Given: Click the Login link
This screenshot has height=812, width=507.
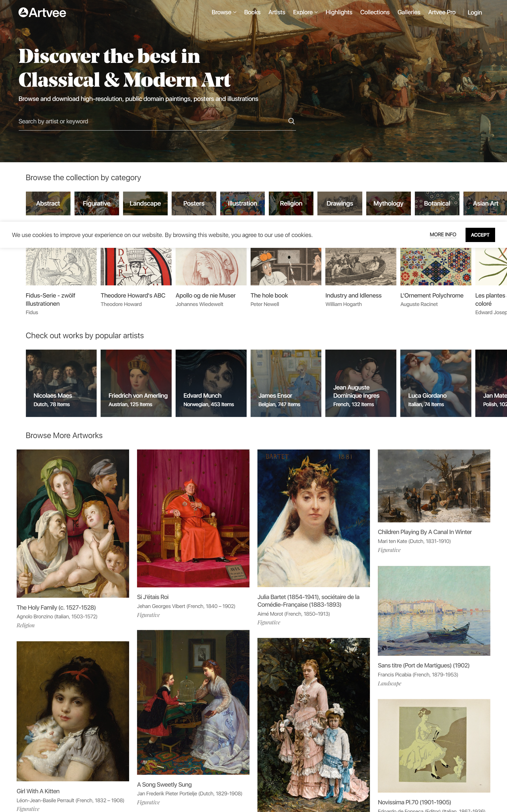Looking at the screenshot, I should point(475,12).
